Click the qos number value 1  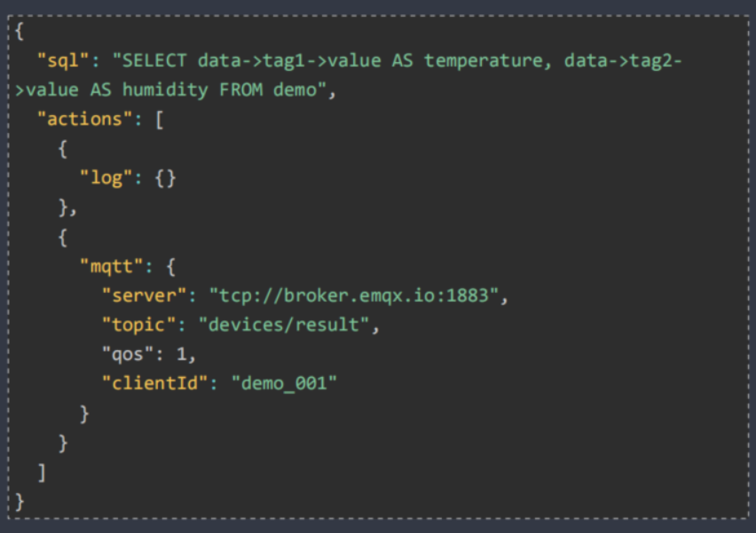tap(181, 355)
